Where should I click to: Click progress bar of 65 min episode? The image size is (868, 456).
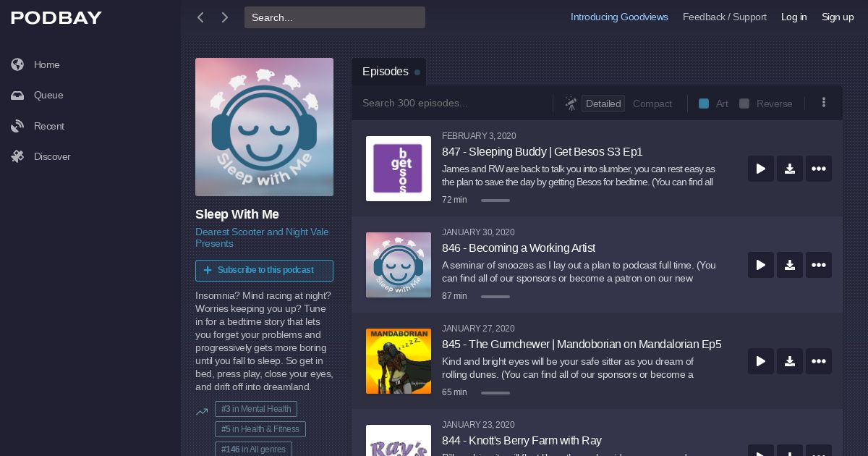(x=495, y=393)
